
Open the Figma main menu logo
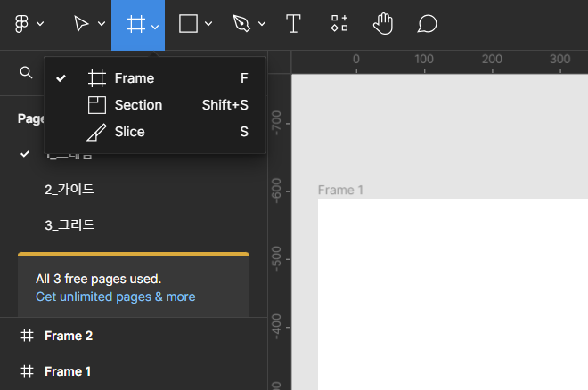click(x=23, y=24)
